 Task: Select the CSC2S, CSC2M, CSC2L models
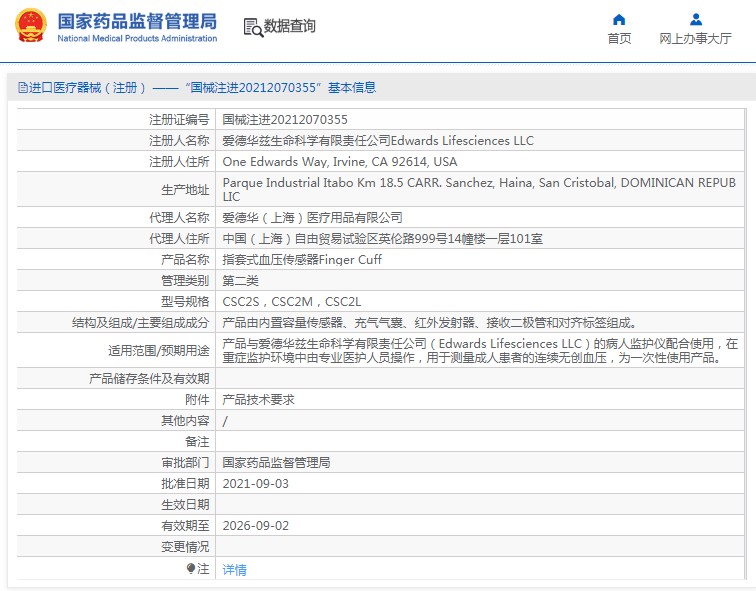292,302
